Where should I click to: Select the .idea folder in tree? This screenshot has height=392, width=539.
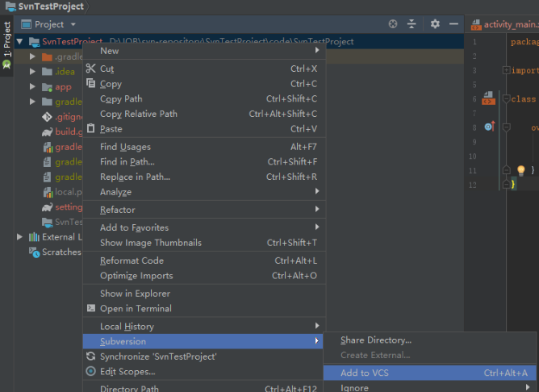(65, 72)
